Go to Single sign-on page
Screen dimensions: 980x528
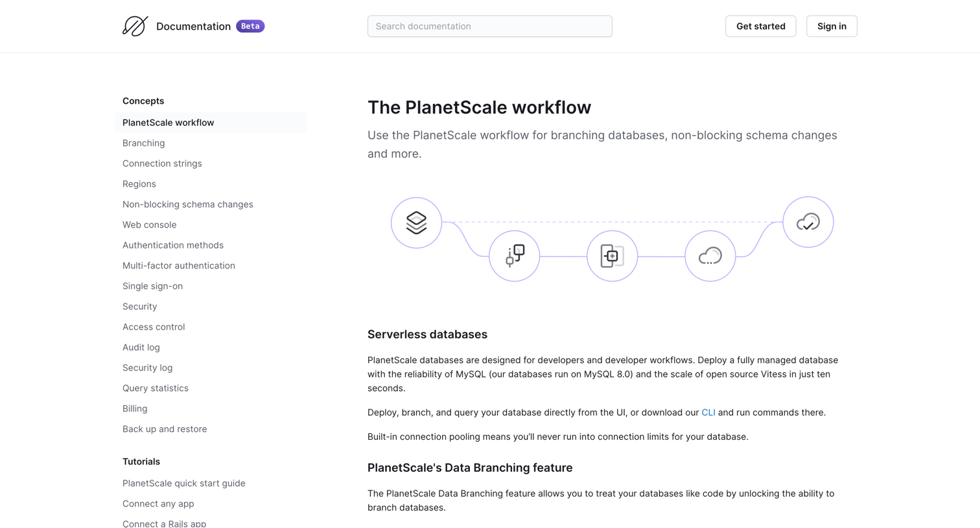152,286
